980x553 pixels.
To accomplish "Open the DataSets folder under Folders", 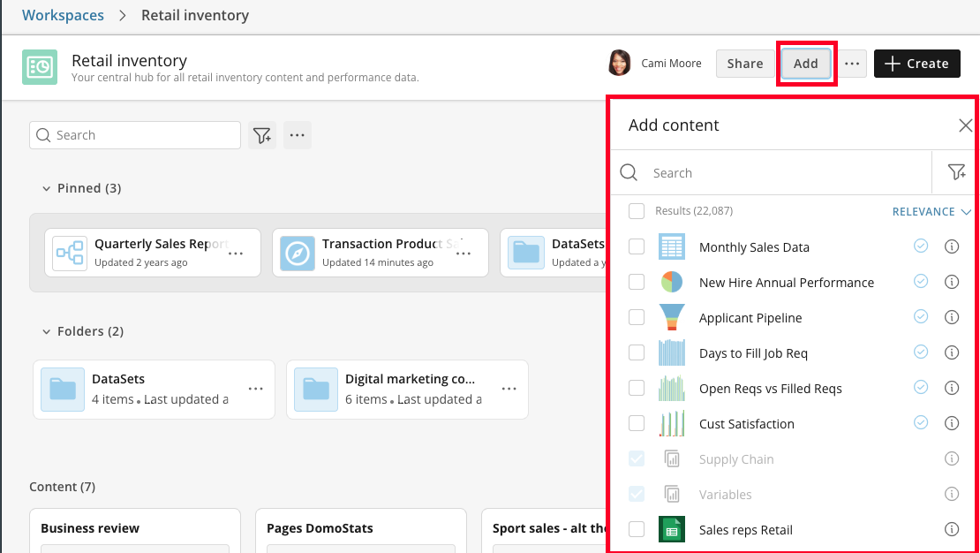I will click(154, 389).
